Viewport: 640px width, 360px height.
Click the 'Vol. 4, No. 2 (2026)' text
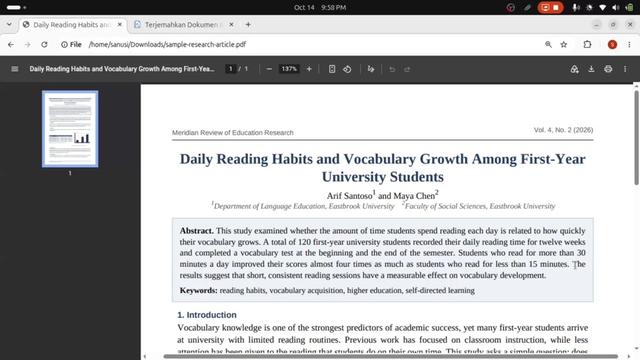(x=563, y=130)
